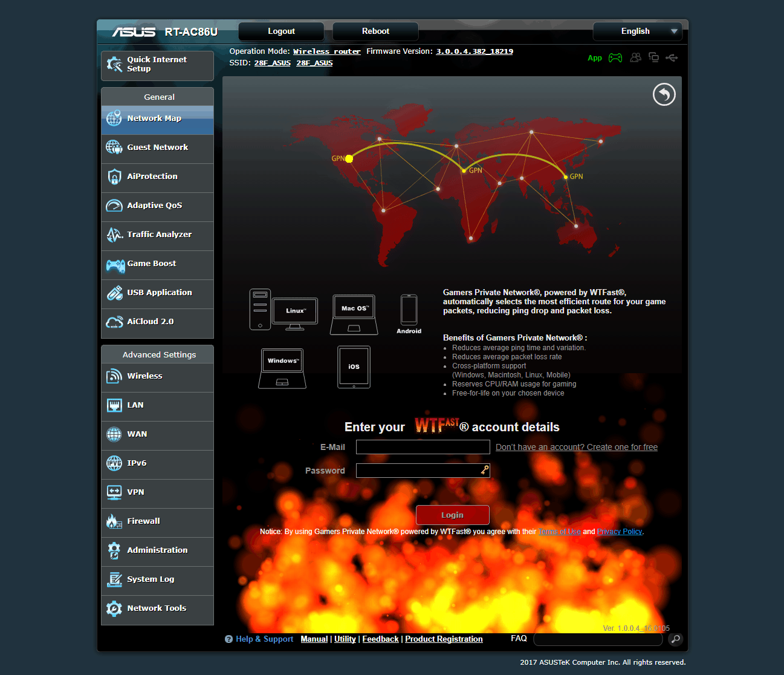The image size is (784, 675).
Task: Click the Network Tools icon
Action: (114, 608)
